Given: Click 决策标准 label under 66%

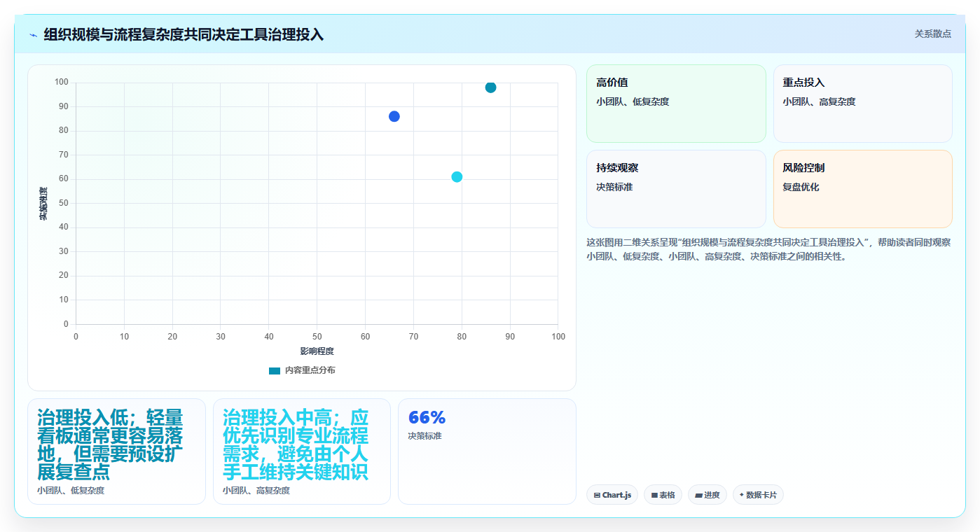Looking at the screenshot, I should coord(425,436).
